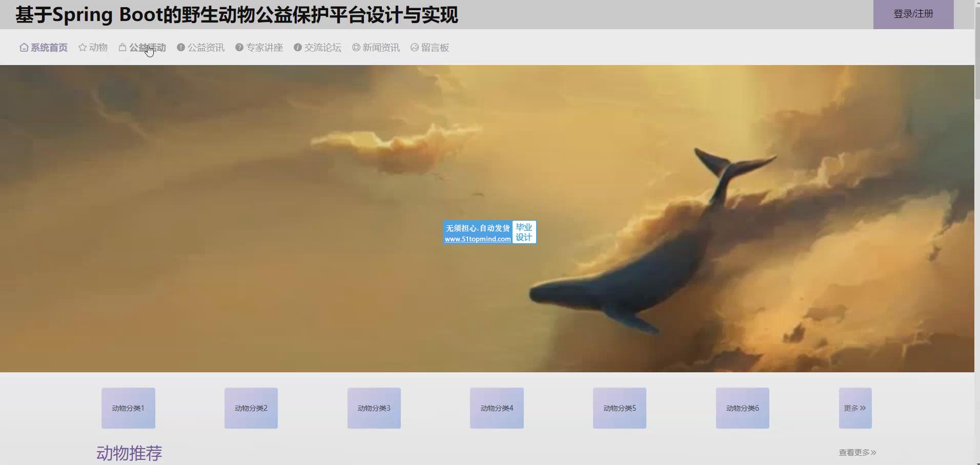Open the 公益活动 menu item
980x465 pixels.
[142, 48]
